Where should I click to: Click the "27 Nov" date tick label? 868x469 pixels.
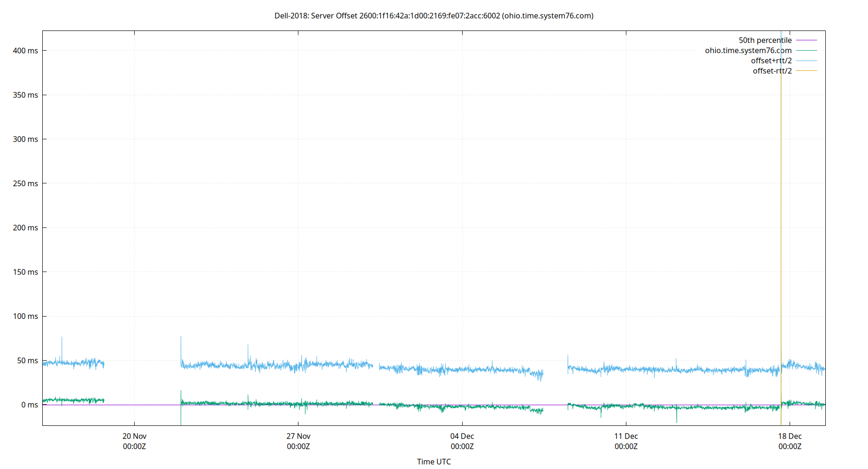(298, 436)
